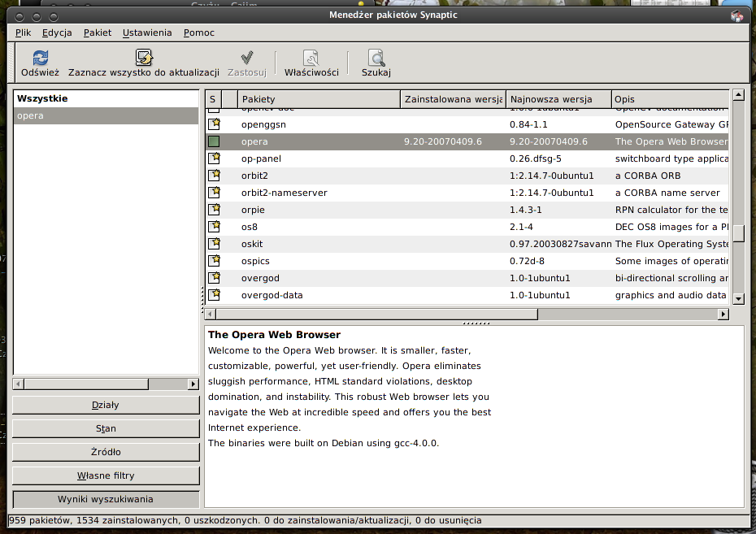The height and width of the screenshot is (534, 756).
Task: Toggle status box for os8 package
Action: coord(214,227)
